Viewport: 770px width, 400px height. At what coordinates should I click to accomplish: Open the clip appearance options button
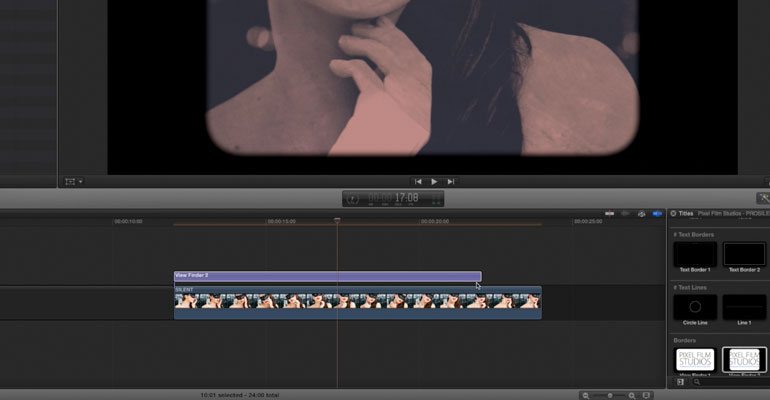click(x=646, y=395)
